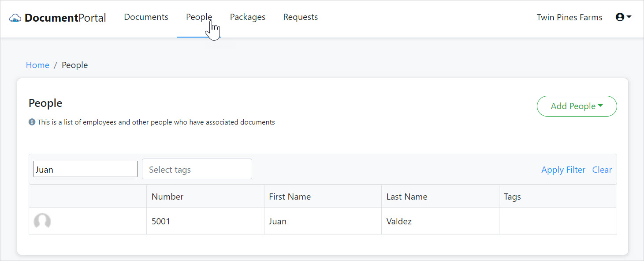Click the Twin Pines Farms organization name
The width and height of the screenshot is (644, 261).
pos(569,18)
